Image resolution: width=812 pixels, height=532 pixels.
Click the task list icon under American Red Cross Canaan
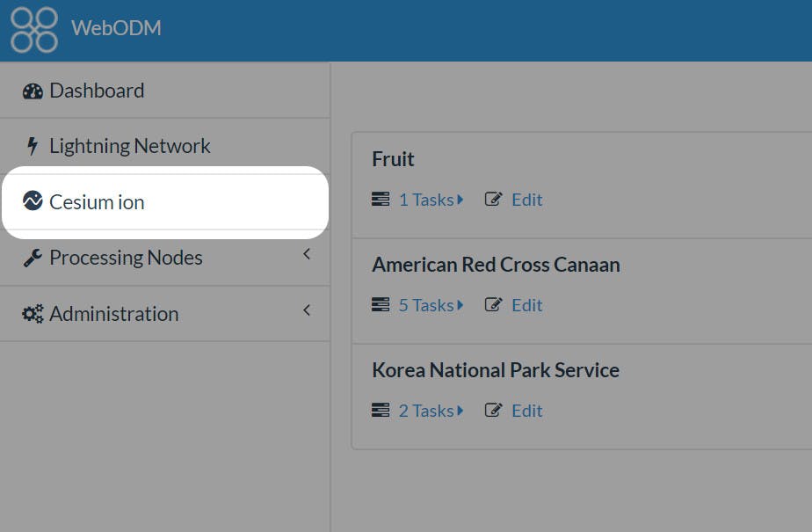(x=381, y=304)
